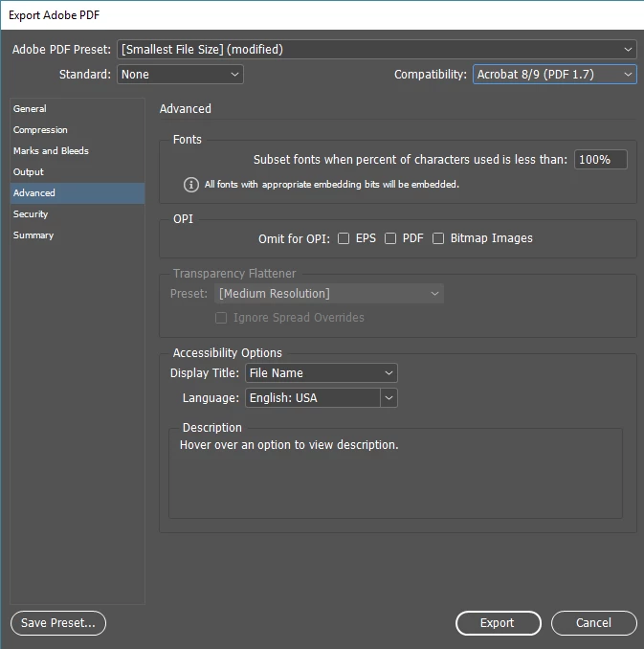644x649 pixels.
Task: Tick the PDF omit for OPI checkbox
Action: click(390, 238)
